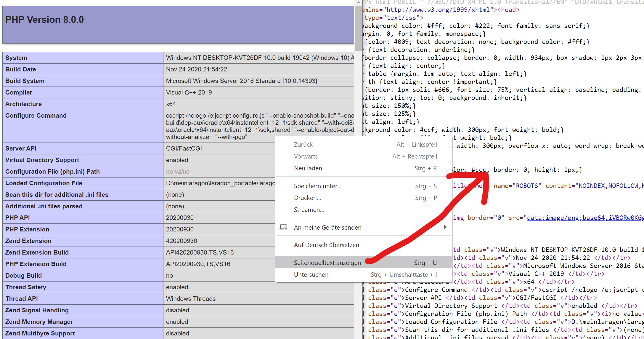Open 'An meine Geräte senden' submenu
Screen dimensions: 644x339
coord(364,227)
